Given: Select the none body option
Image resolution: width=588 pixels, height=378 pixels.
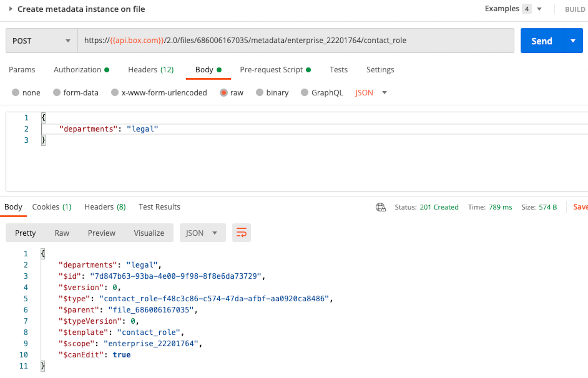Looking at the screenshot, I should click(16, 92).
